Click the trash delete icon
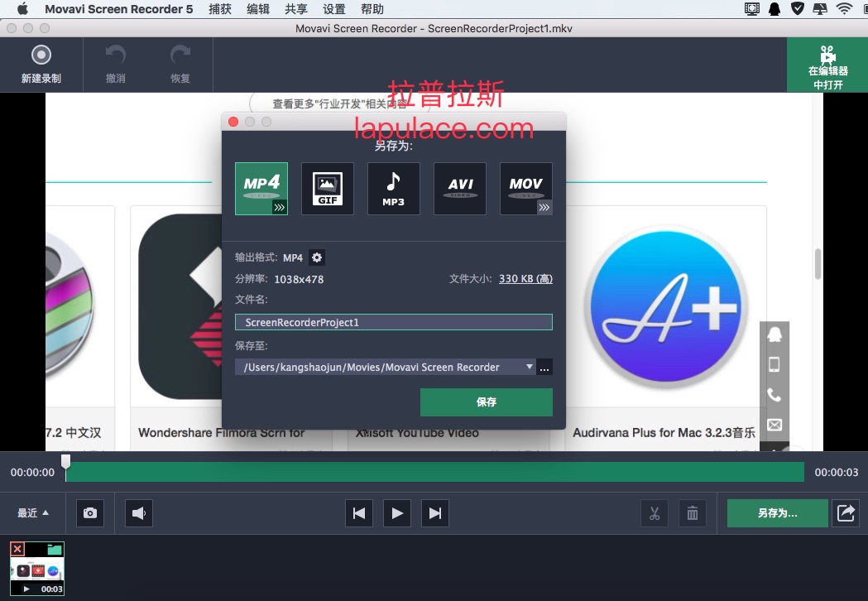The image size is (868, 601). (692, 513)
